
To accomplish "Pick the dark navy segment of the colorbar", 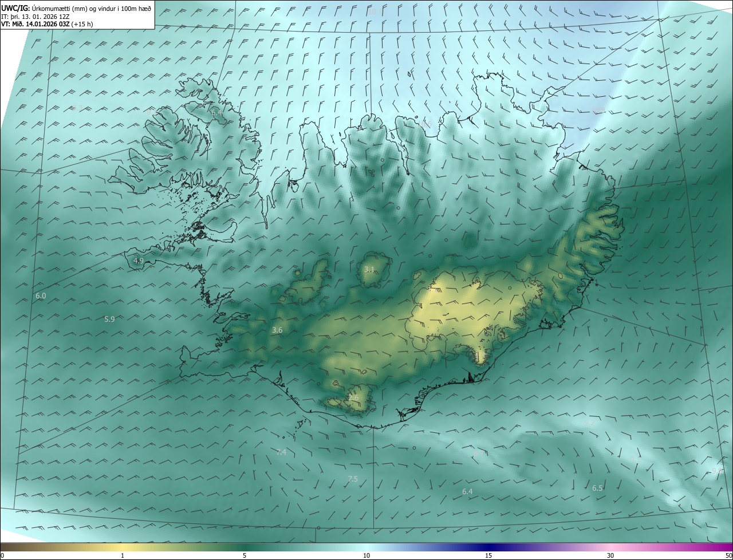I will click(488, 547).
